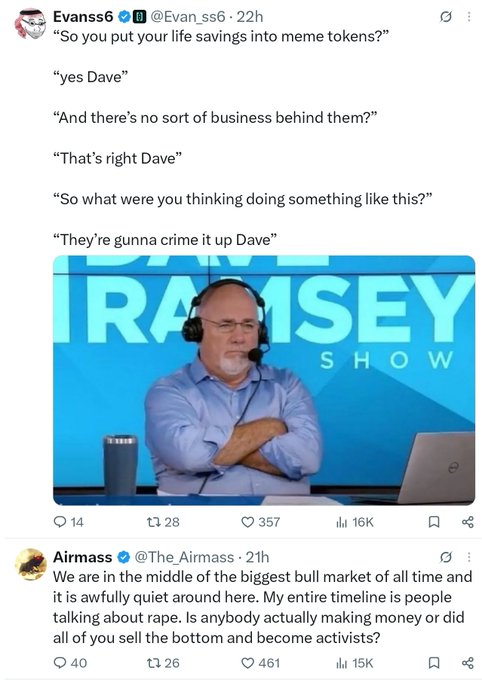Viewport: 482px width, 680px height.
Task: Open Grok icon on Airmass tweet
Action: [x=446, y=557]
